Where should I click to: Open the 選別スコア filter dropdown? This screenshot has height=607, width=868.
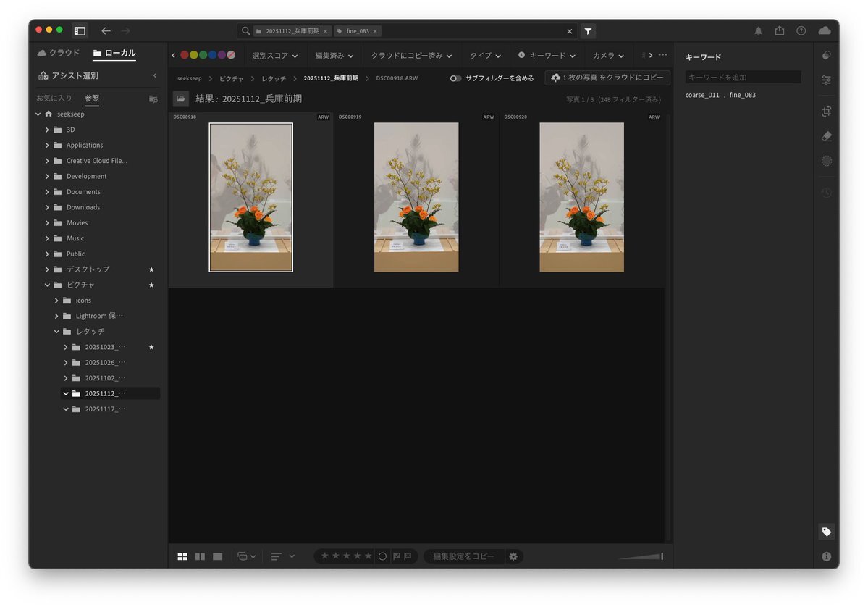[274, 56]
